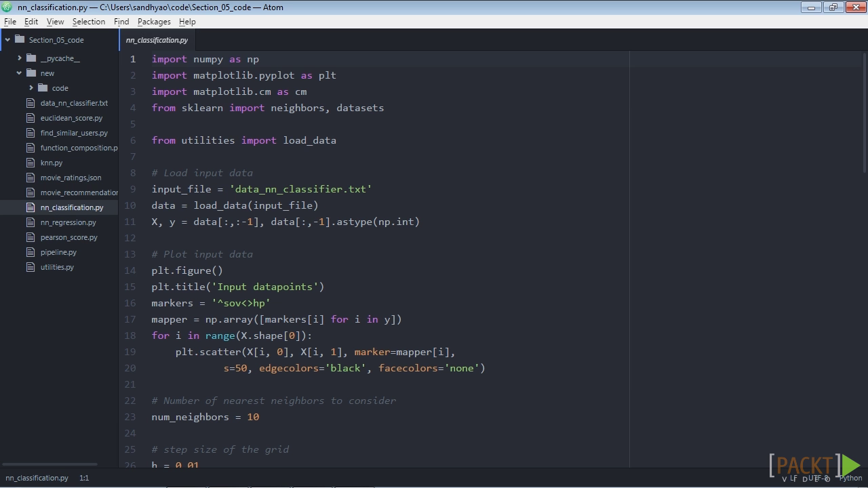Click the Atom logo in the title bar
This screenshot has height=488, width=868.
(7, 7)
